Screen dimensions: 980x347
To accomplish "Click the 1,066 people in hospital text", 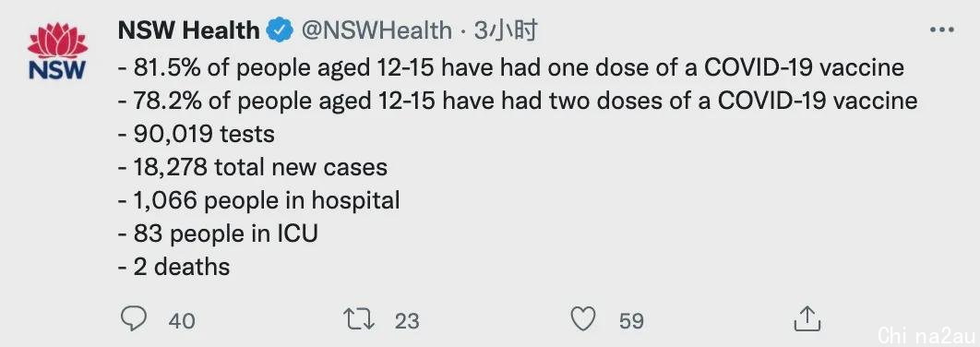I will pyautogui.click(x=258, y=200).
